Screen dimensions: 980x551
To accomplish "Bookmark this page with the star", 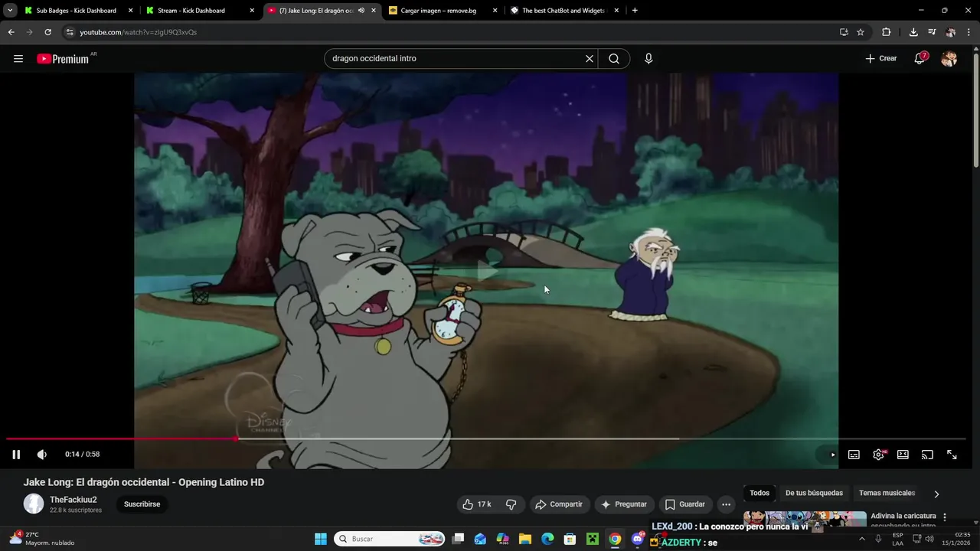I will 861,32.
